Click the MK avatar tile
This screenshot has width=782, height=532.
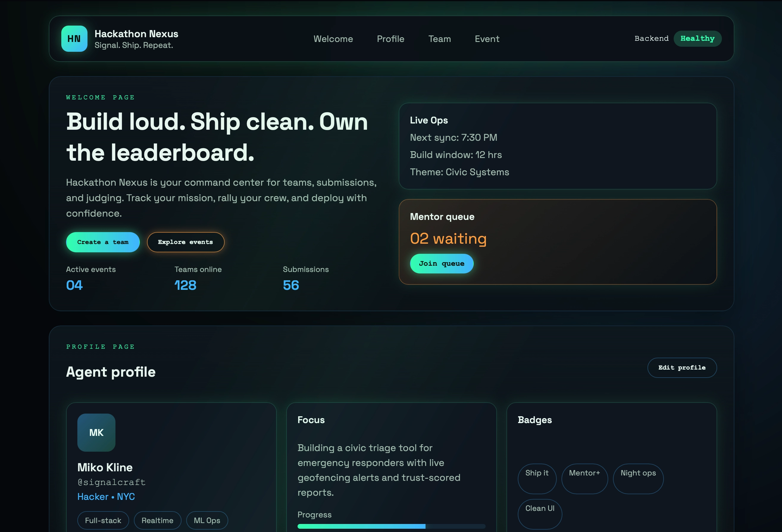click(x=96, y=433)
